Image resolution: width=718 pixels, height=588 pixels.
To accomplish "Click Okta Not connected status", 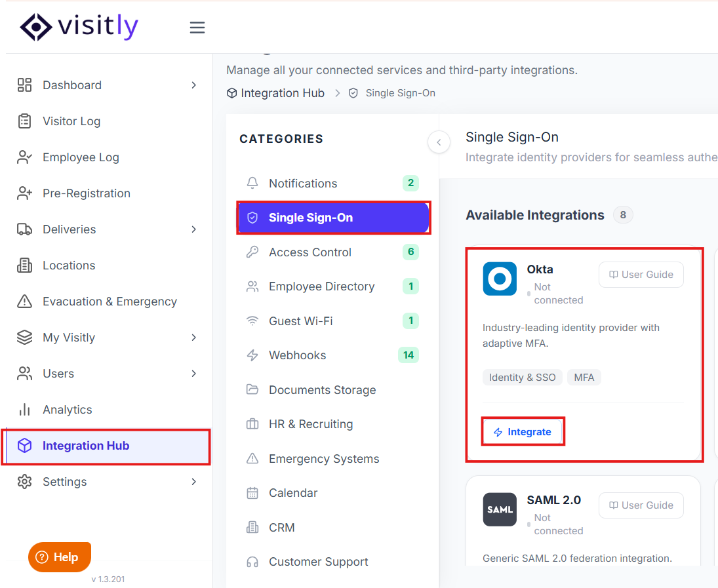I will pyautogui.click(x=555, y=294).
